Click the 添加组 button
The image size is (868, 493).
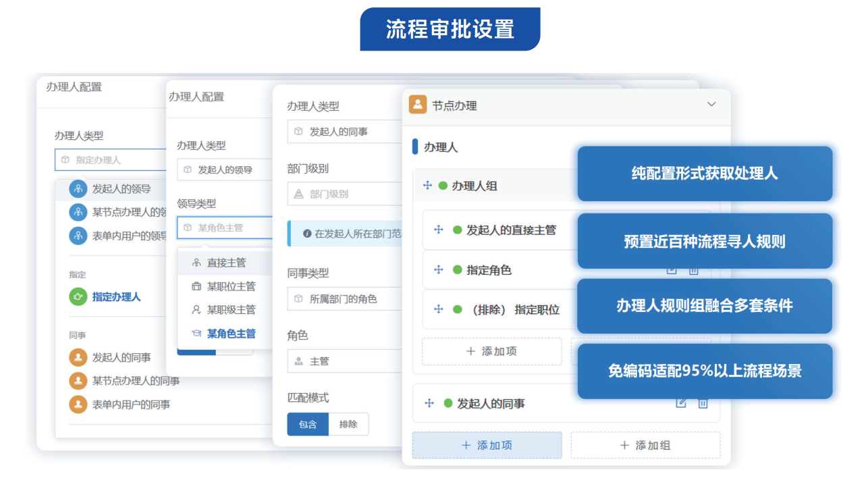click(x=645, y=446)
